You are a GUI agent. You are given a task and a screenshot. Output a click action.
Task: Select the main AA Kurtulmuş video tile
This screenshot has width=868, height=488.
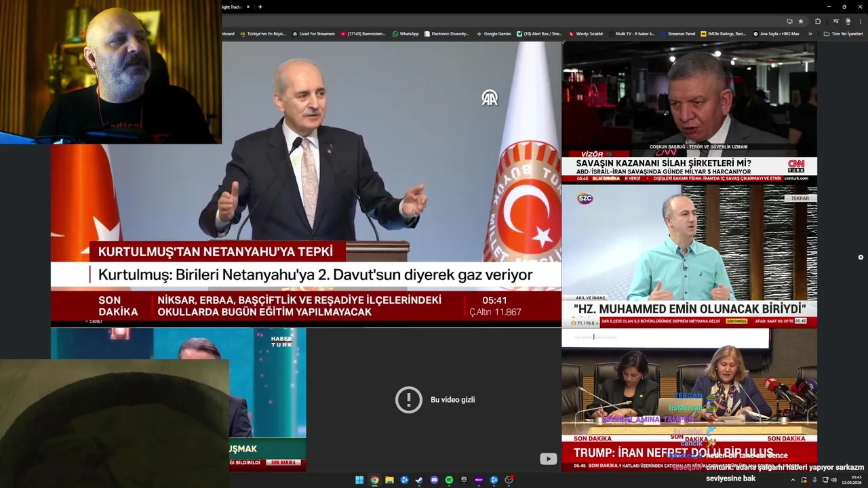coord(306,184)
